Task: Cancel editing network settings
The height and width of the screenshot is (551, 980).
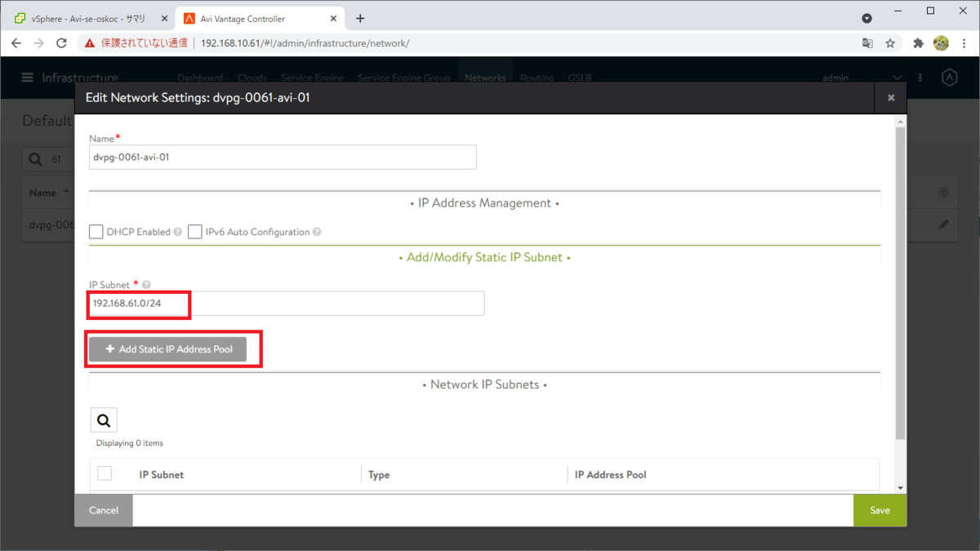Action: point(104,510)
